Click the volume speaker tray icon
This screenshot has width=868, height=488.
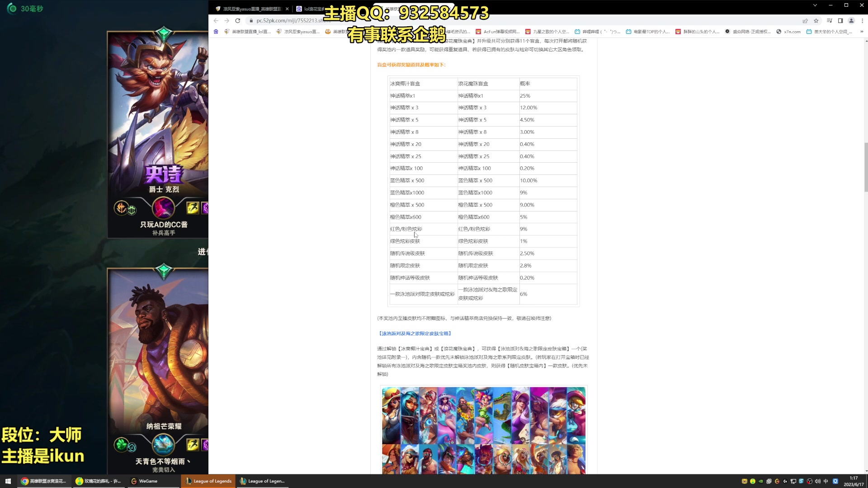click(x=818, y=481)
